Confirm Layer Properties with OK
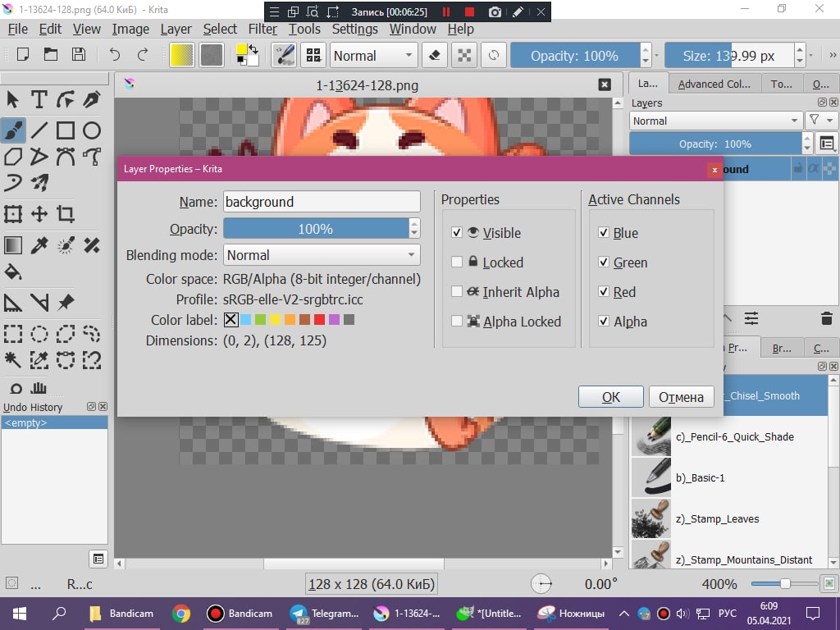The image size is (840, 630). pos(610,397)
